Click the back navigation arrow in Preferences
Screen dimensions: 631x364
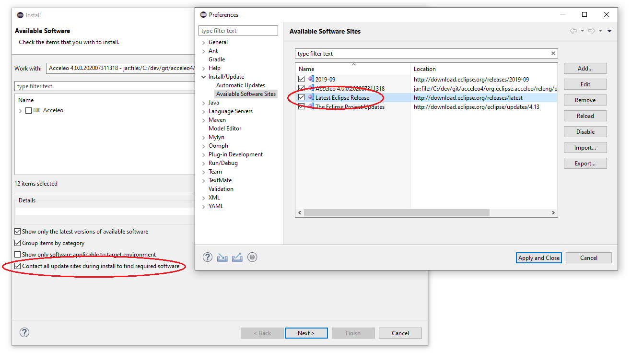[573, 31]
